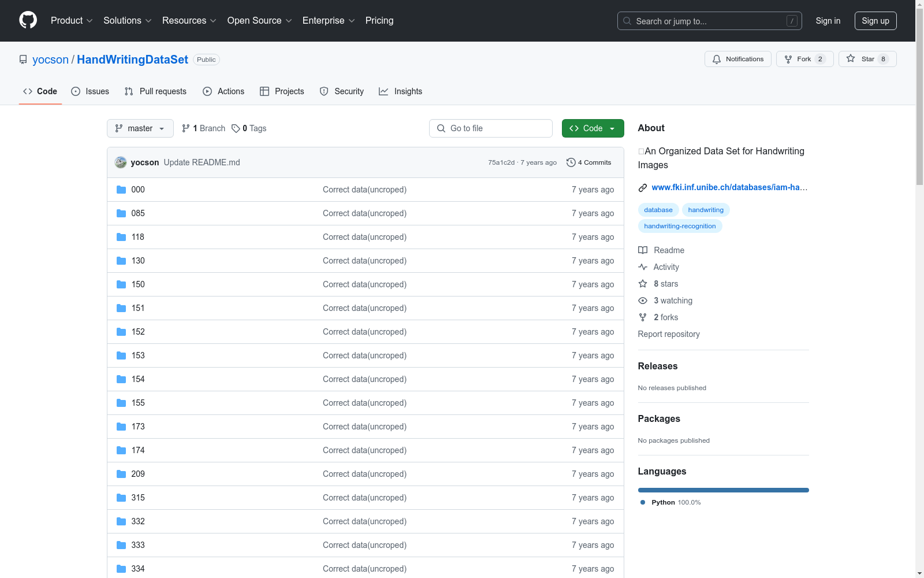The height and width of the screenshot is (578, 924).
Task: Click the folder icon next to 153
Action: [x=121, y=355]
